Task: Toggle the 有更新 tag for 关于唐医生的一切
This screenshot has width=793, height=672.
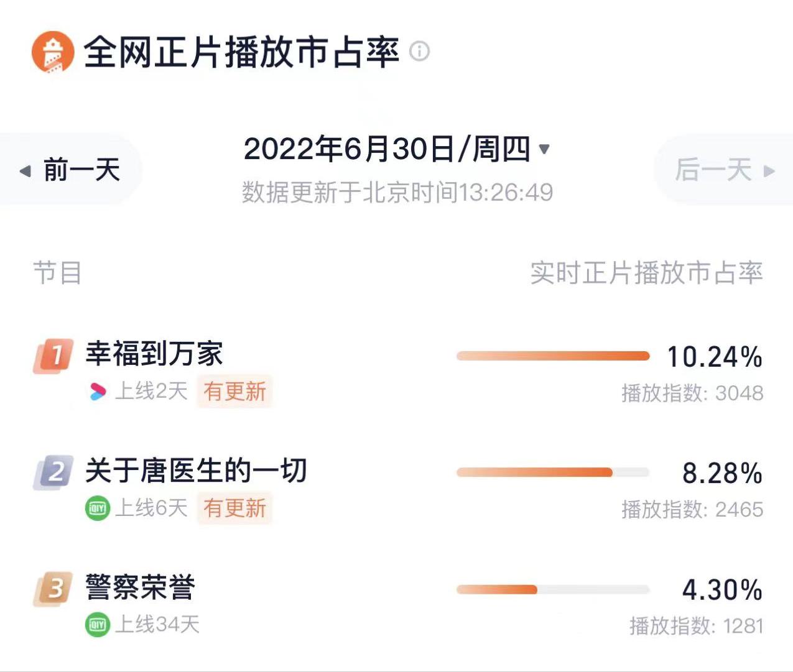Action: [234, 508]
